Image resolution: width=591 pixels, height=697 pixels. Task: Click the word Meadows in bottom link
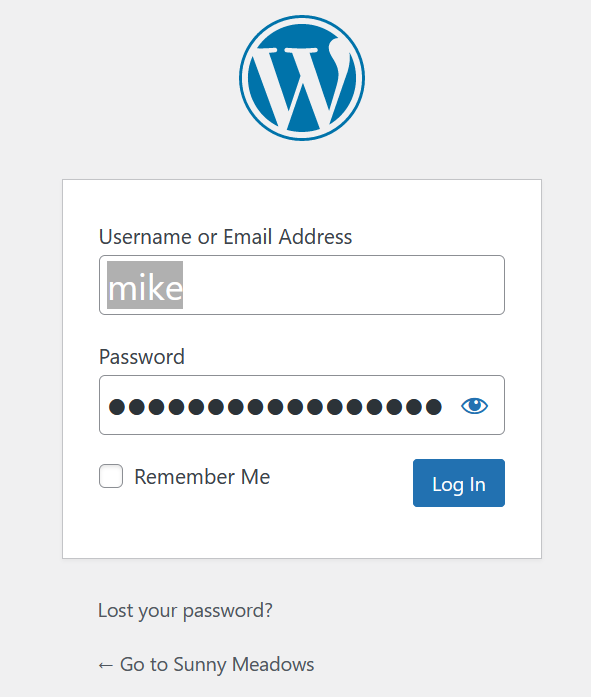[273, 665]
